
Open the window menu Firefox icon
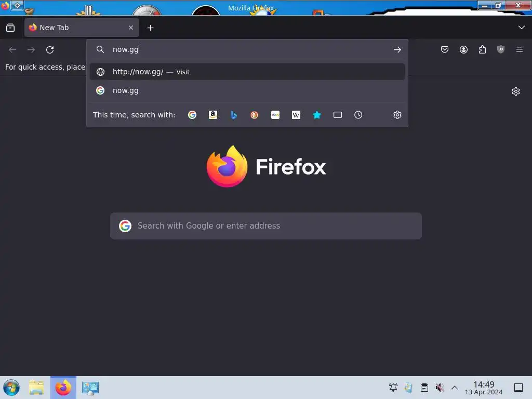pos(5,5)
